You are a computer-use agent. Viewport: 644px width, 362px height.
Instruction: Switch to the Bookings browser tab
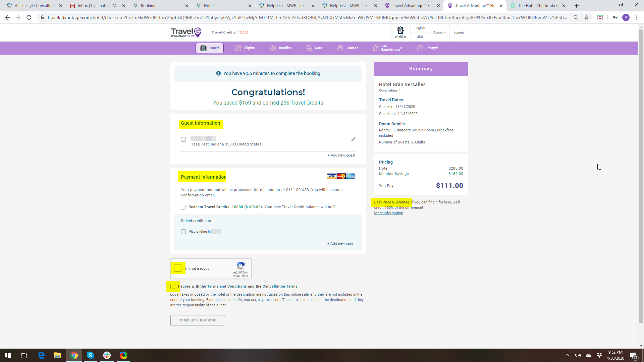tap(149, 6)
